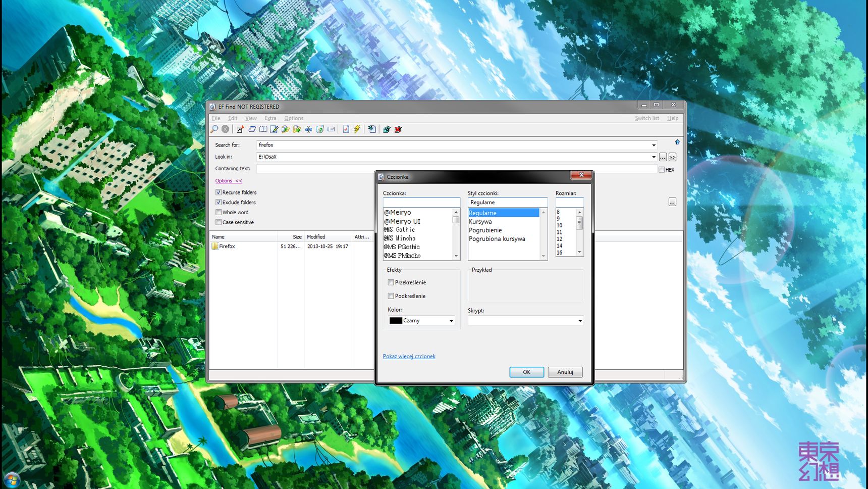Click the copy files toolbar icon
Viewport: 868px width, 489px height.
click(286, 129)
